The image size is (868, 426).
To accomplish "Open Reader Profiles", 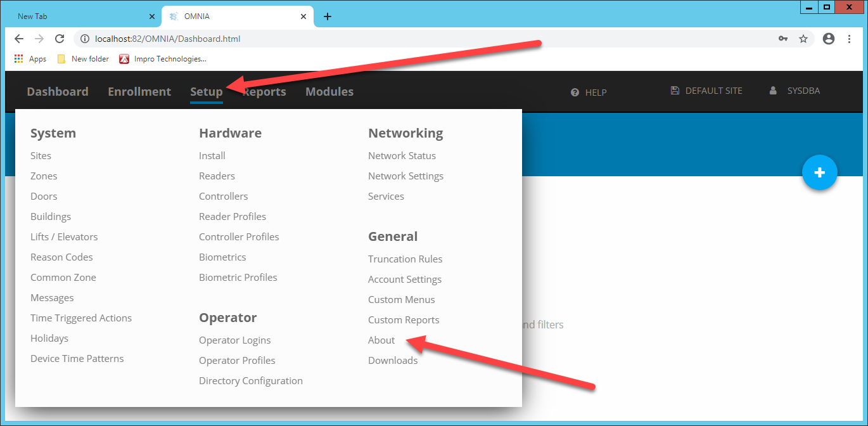I will [233, 217].
